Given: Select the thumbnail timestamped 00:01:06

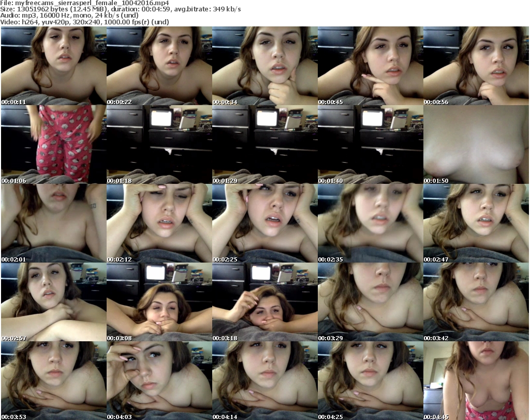Looking at the screenshot, I should (x=53, y=144).
